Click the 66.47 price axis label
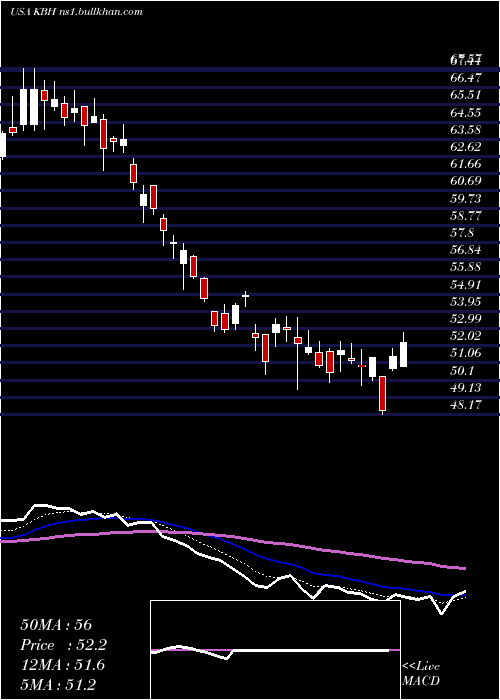 pos(466,78)
